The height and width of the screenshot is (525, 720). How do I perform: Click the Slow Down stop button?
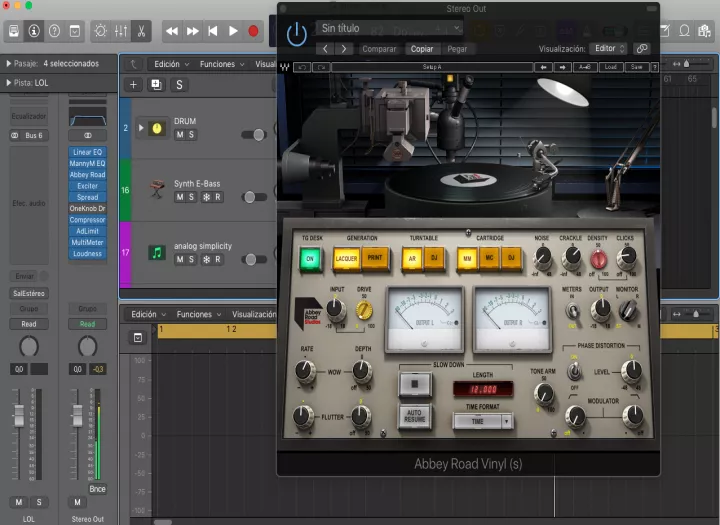(415, 384)
